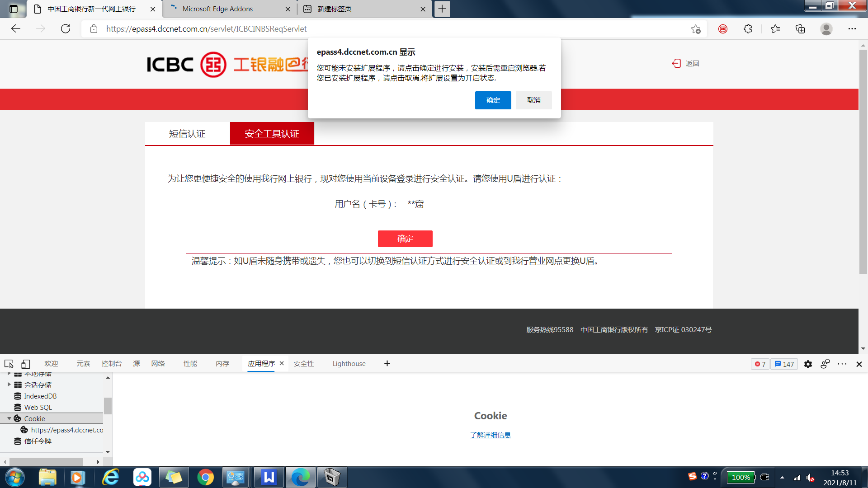Image resolution: width=868 pixels, height=488 pixels.
Task: Click blue 确定 in alert dialog
Action: [x=493, y=100]
